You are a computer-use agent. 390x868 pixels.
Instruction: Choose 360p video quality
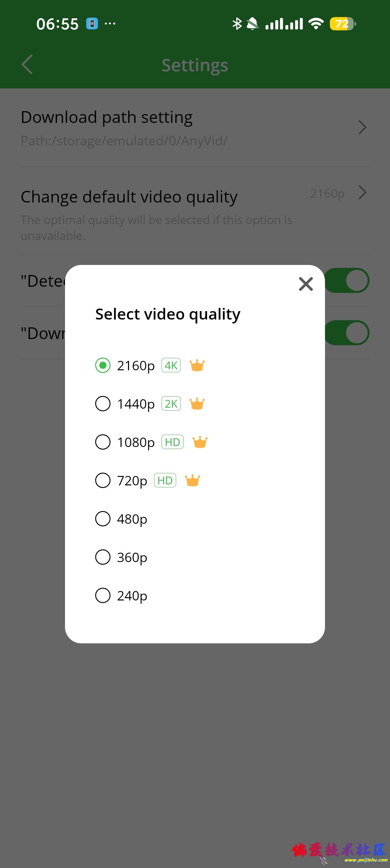[103, 557]
